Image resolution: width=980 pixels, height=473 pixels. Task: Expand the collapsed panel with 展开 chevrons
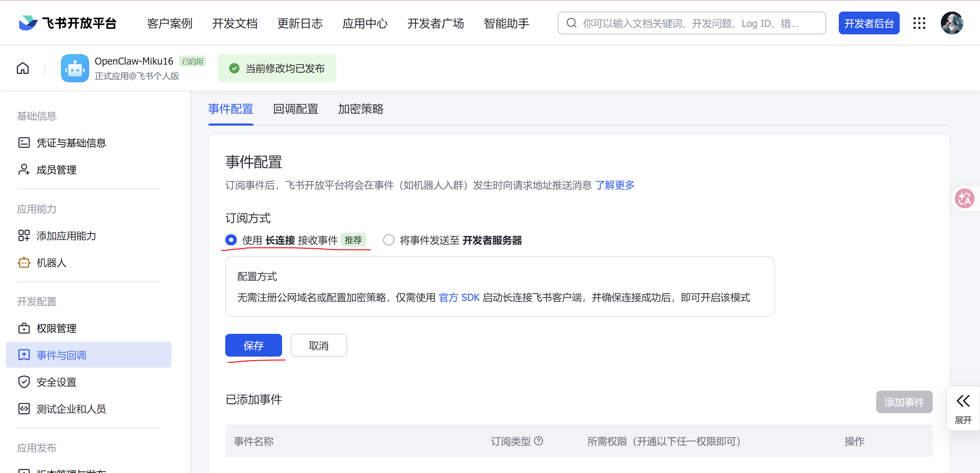coord(963,408)
